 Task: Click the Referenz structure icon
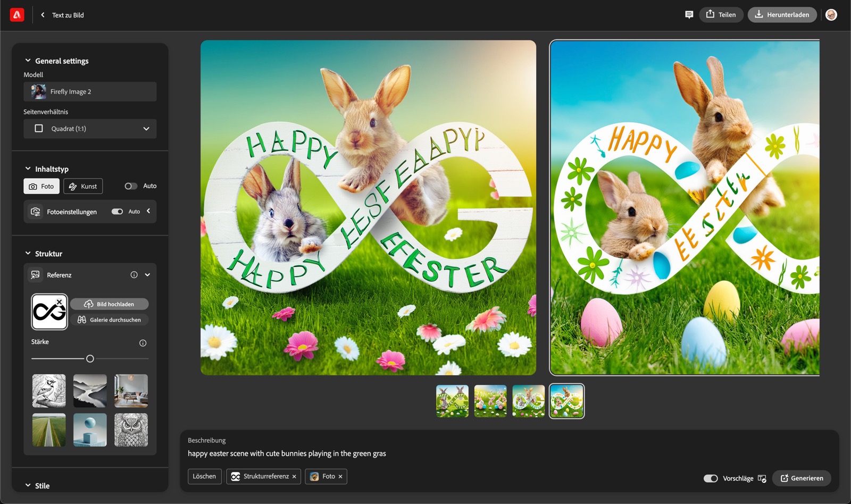36,275
